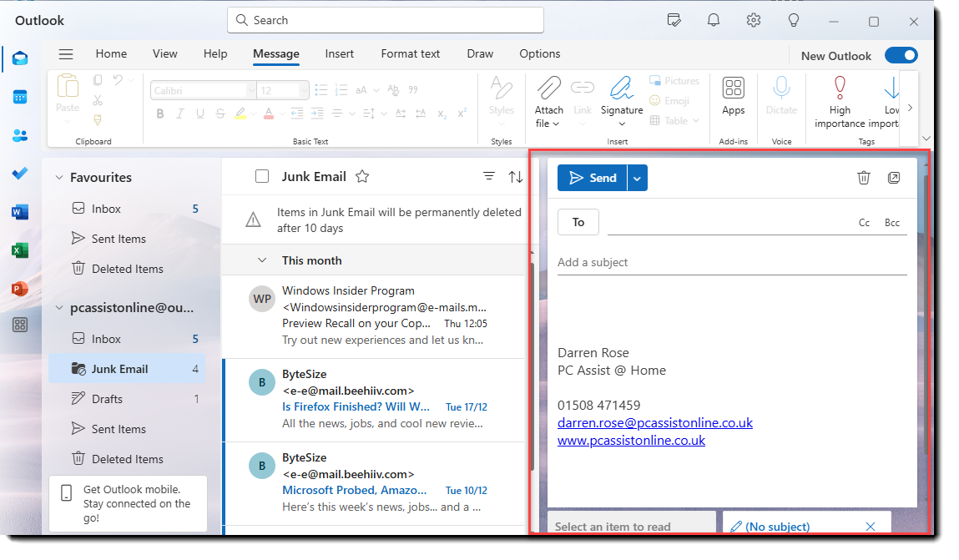Open the Send button dropdown arrow
959x560 pixels.
[x=637, y=177]
